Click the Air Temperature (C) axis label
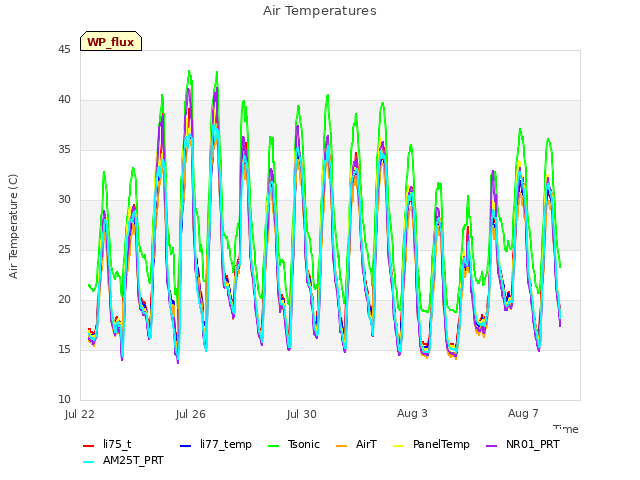The width and height of the screenshot is (640, 480). tap(13, 227)
